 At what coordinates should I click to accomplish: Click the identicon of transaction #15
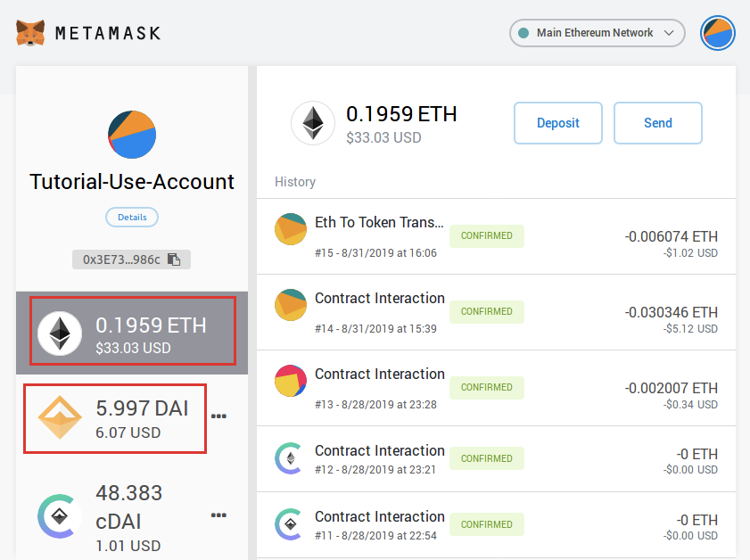pyautogui.click(x=291, y=229)
